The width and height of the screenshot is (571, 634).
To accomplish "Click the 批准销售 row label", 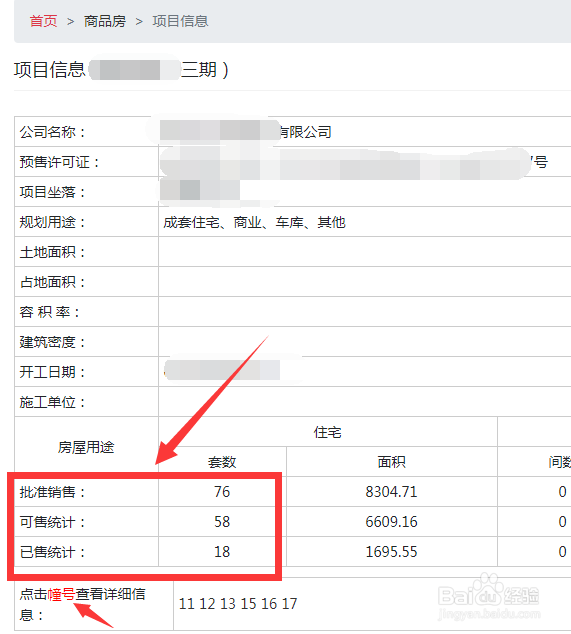I will (x=53, y=492).
